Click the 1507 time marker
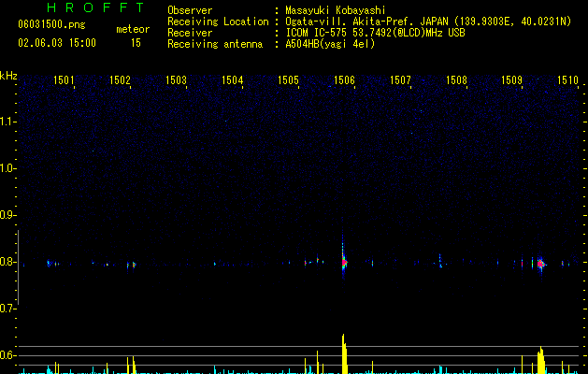This screenshot has width=588, height=374. (x=400, y=80)
